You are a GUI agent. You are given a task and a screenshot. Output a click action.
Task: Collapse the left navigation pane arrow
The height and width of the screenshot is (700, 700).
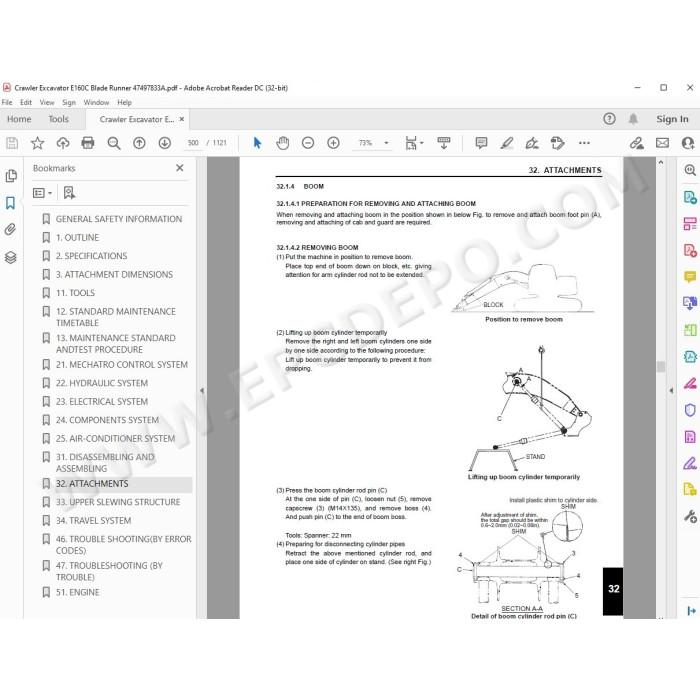click(x=202, y=391)
